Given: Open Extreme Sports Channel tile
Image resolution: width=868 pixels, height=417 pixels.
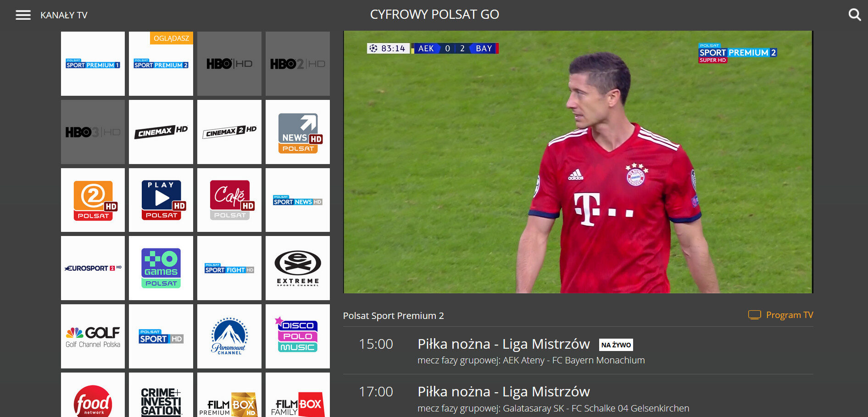Looking at the screenshot, I should [x=298, y=268].
